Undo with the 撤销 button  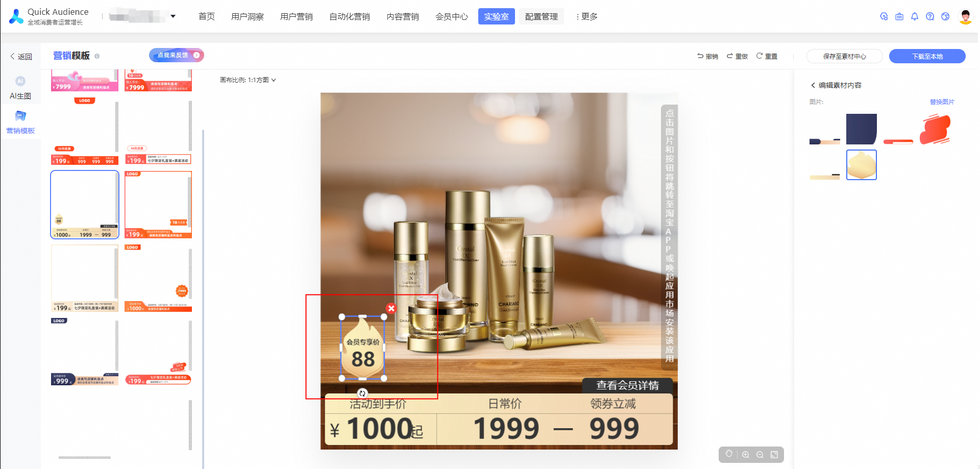point(707,56)
